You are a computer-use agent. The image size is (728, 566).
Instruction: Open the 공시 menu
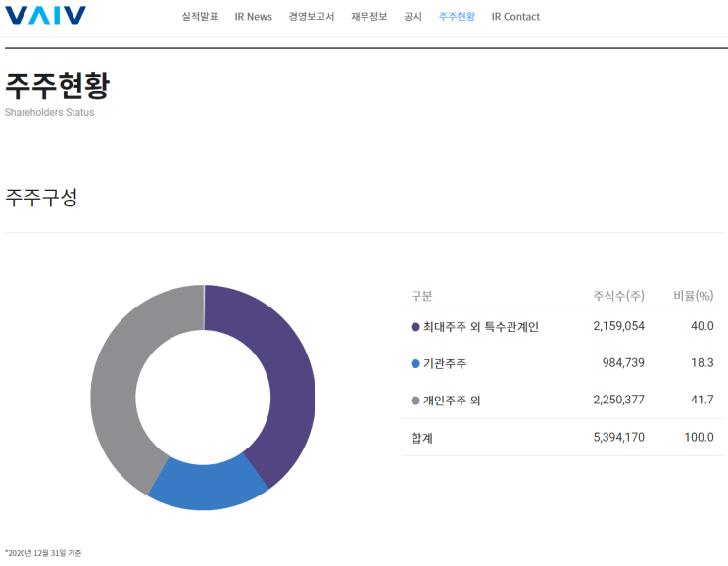[x=413, y=17]
